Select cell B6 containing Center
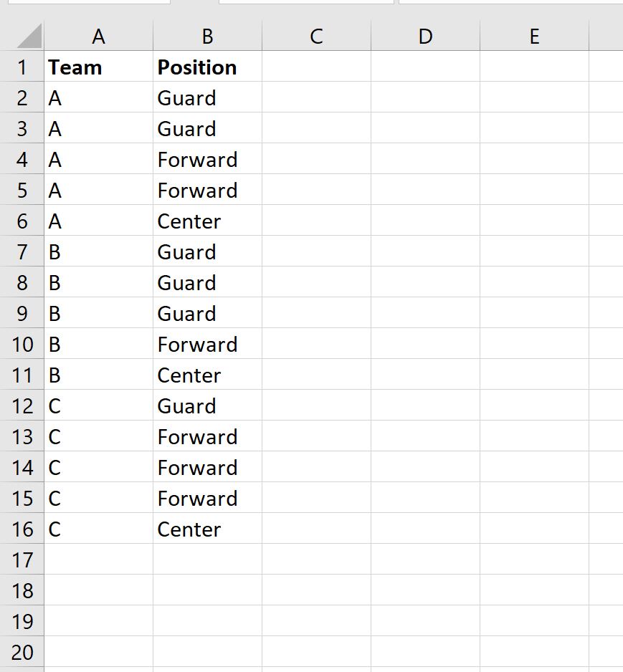This screenshot has height=672, width=623. 207,221
